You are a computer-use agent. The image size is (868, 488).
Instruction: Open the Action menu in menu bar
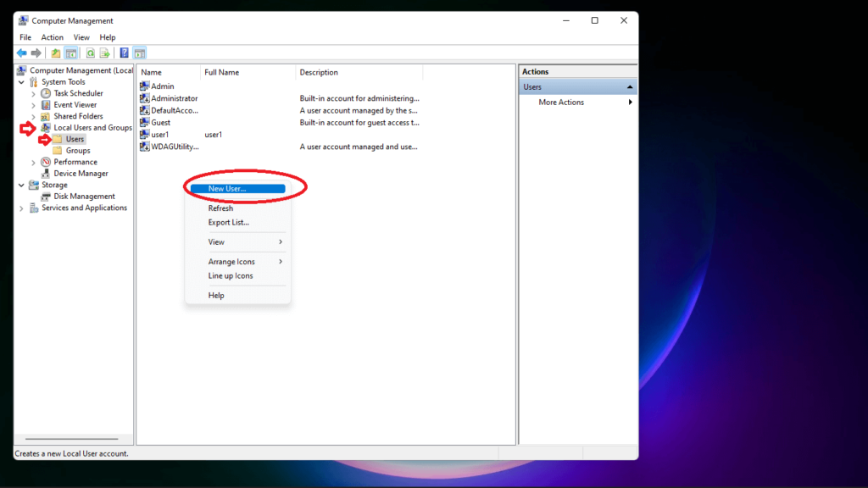(x=53, y=37)
